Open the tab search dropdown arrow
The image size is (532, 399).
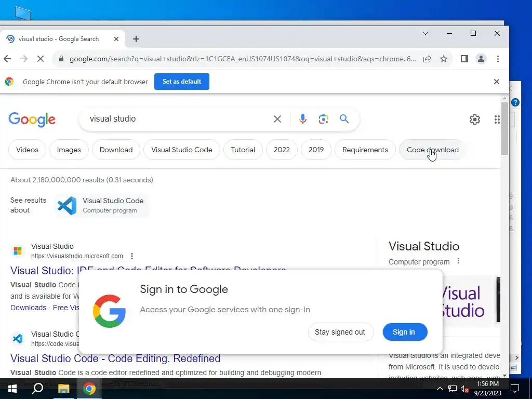pos(425,33)
